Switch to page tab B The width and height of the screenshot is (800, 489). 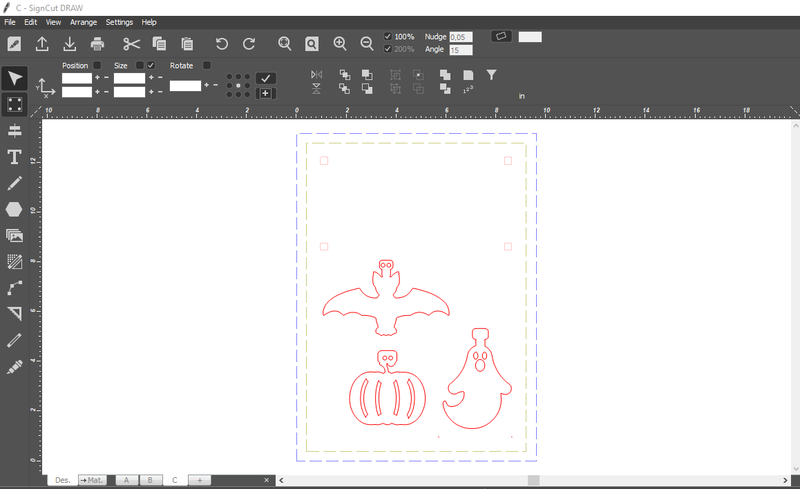pyautogui.click(x=151, y=480)
